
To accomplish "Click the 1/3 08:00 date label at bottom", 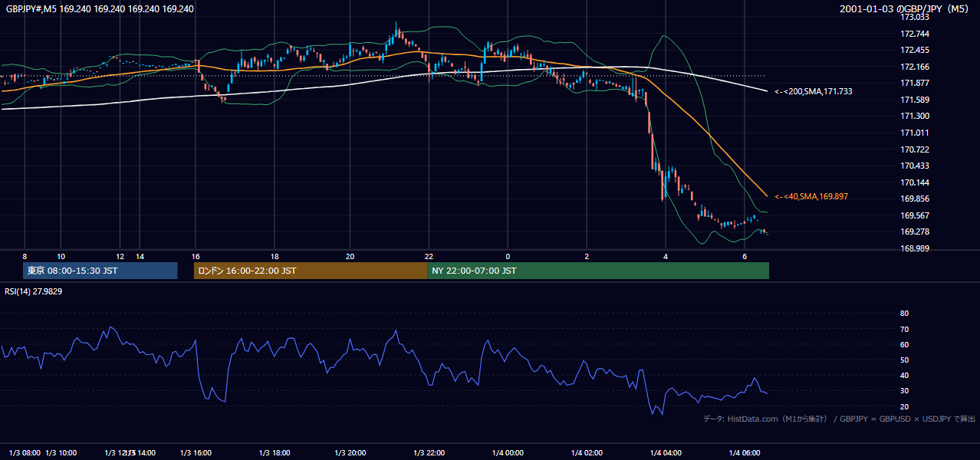I will pos(25,453).
